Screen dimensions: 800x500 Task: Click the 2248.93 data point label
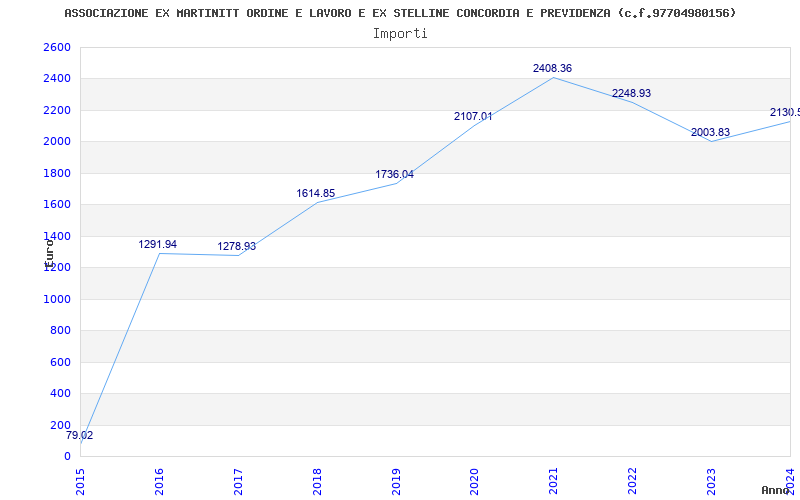[632, 93]
